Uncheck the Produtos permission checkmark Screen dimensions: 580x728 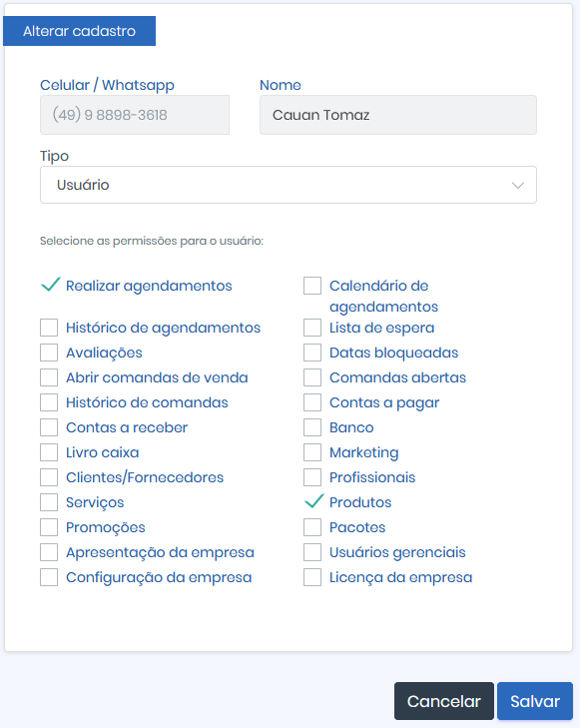click(313, 501)
